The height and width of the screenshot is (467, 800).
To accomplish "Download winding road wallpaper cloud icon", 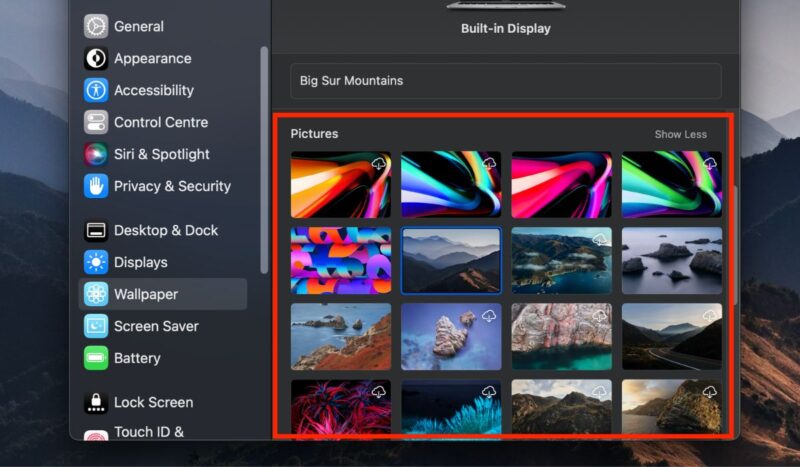I will click(x=709, y=316).
